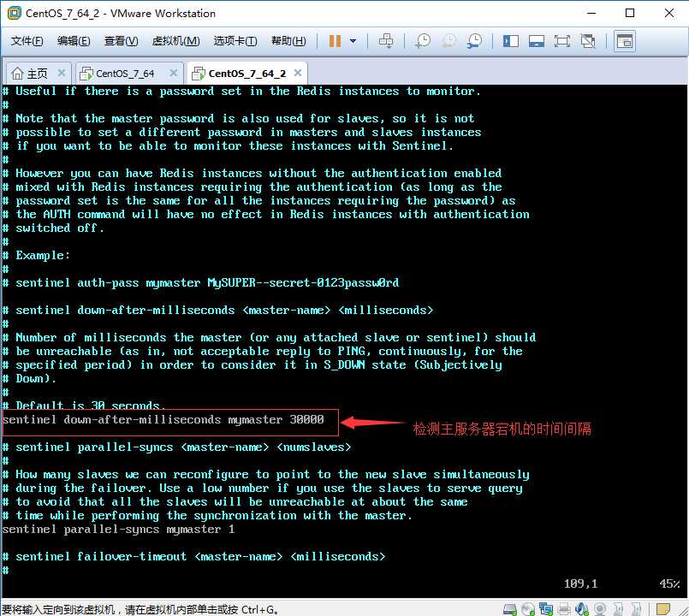Click the '# Example:' comment line

[36, 255]
